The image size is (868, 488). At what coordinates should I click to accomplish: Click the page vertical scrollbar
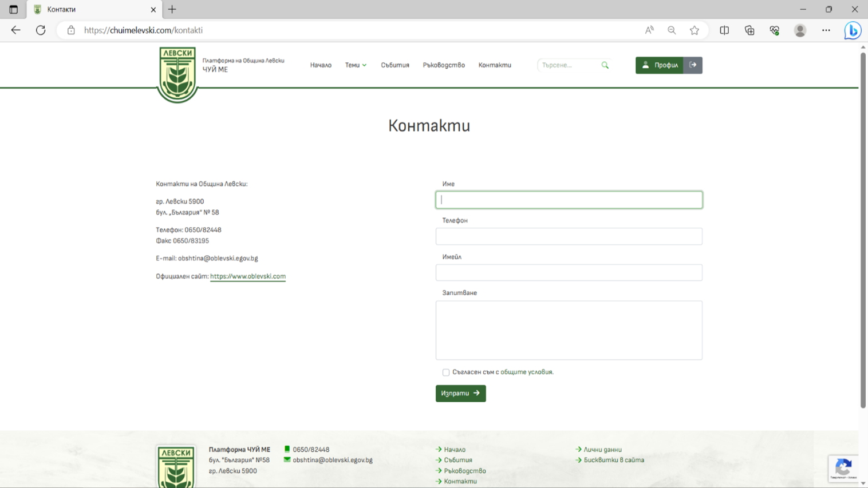point(863,229)
